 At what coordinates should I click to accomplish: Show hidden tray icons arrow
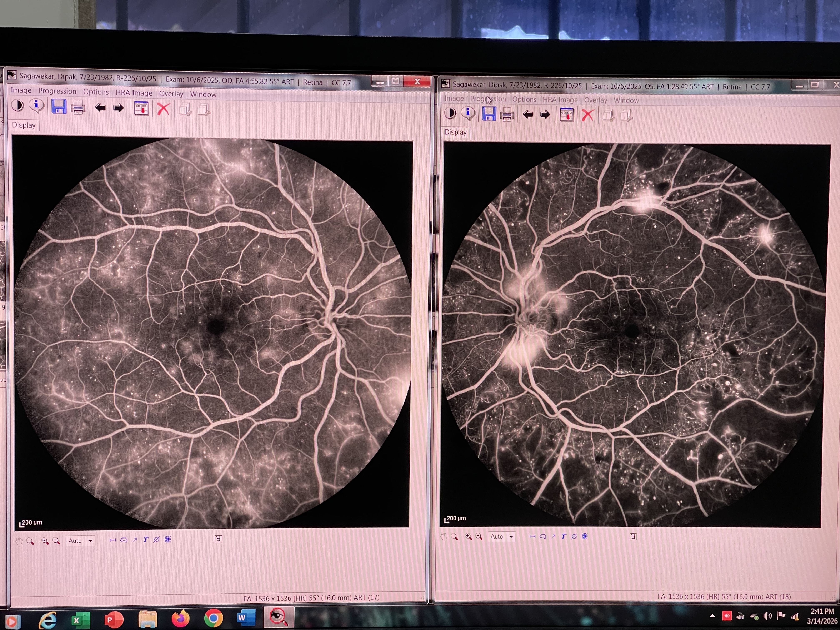712,616
